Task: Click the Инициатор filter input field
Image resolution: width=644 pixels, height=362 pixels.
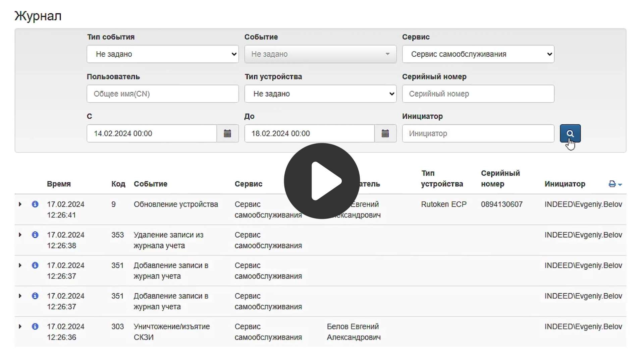Action: coord(478,133)
